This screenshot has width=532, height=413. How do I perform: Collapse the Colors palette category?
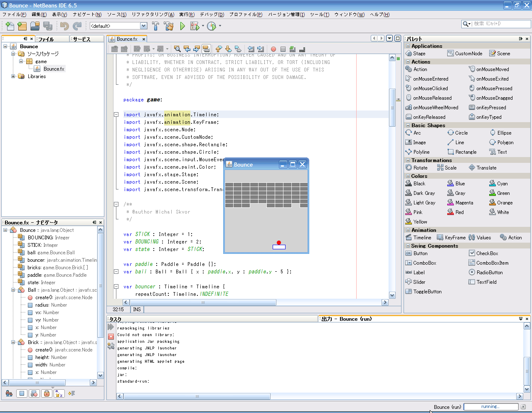tap(408, 176)
